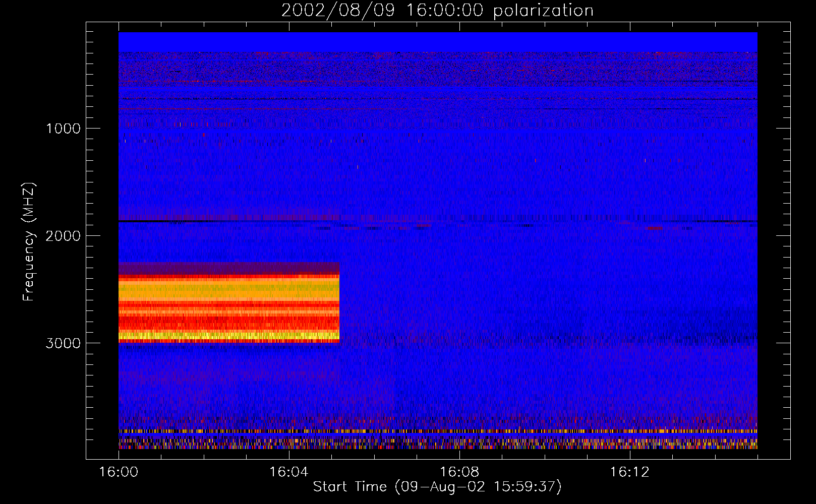
Task: Click the 16:08 time tick label
Action: pyautogui.click(x=459, y=472)
